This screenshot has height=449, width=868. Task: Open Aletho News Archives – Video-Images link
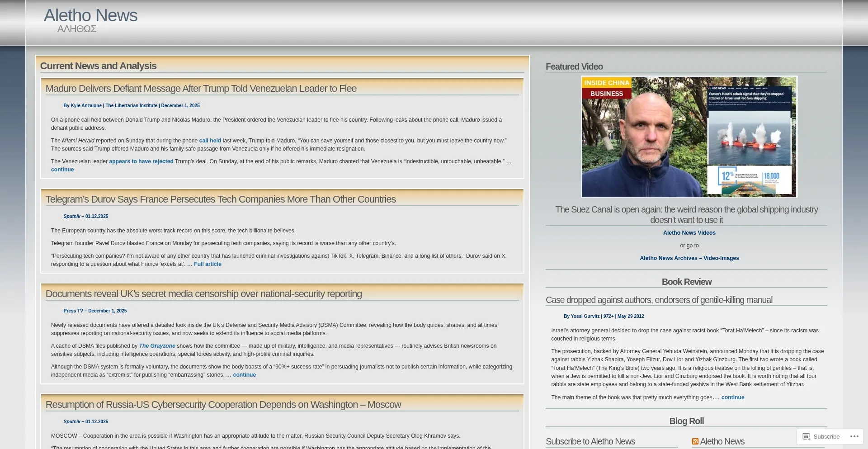[689, 258]
